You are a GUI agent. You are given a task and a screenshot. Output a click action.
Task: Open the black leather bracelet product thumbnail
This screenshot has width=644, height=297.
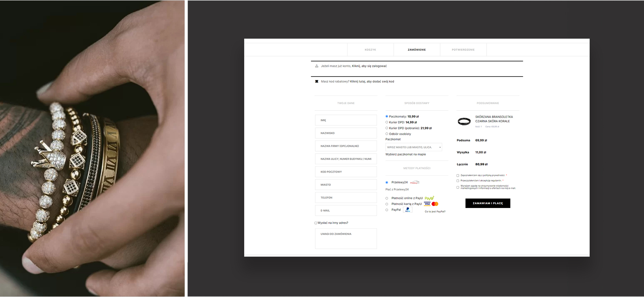click(x=464, y=121)
